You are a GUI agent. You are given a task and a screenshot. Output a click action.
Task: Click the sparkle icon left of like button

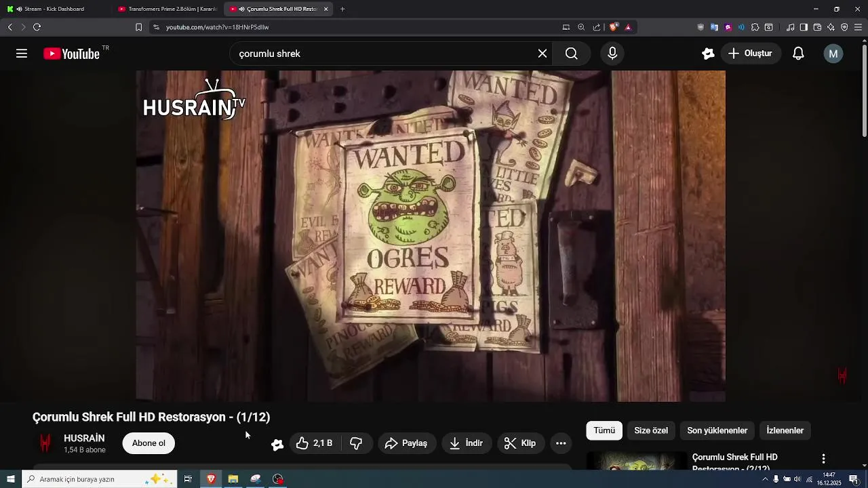[277, 444]
